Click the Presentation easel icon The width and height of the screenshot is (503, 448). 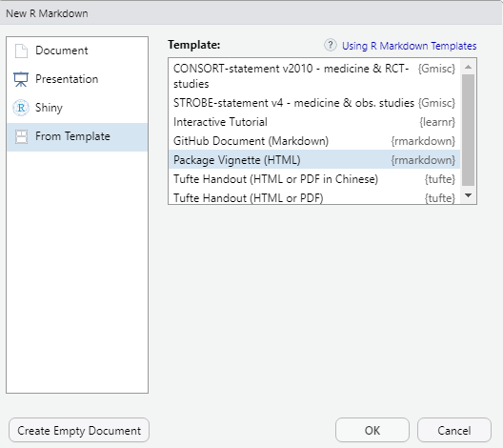pyautogui.click(x=21, y=79)
